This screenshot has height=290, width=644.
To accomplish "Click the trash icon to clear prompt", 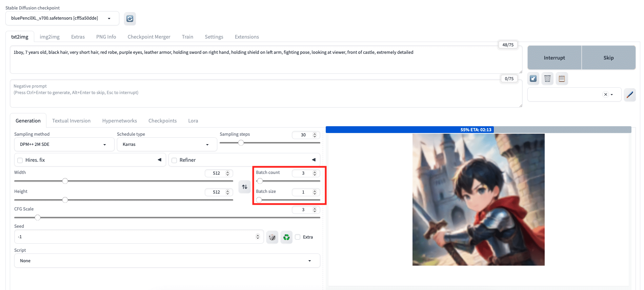I will click(547, 79).
